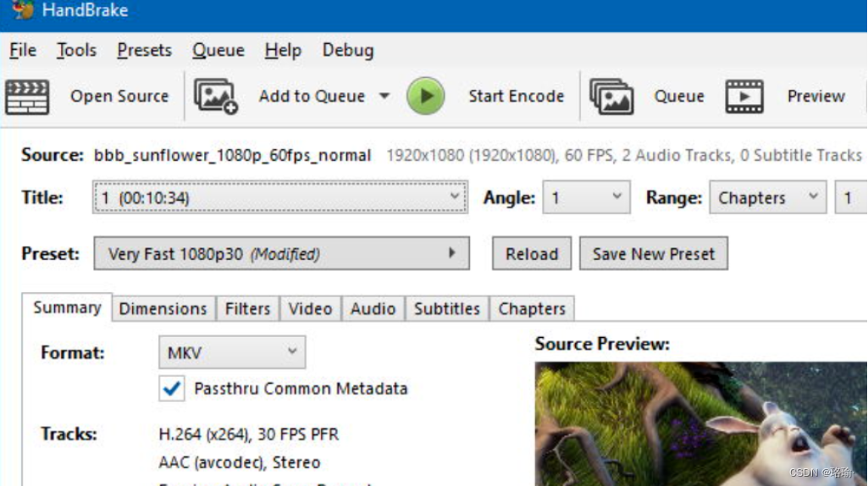This screenshot has height=486, width=868.
Task: Click the Preview toolbar label
Action: 816,97
